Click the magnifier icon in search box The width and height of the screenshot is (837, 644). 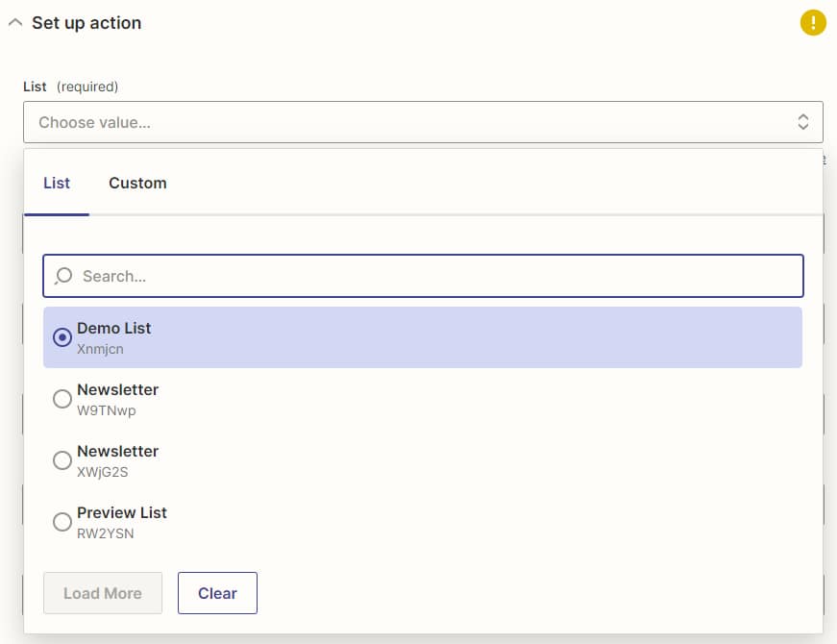(x=63, y=276)
